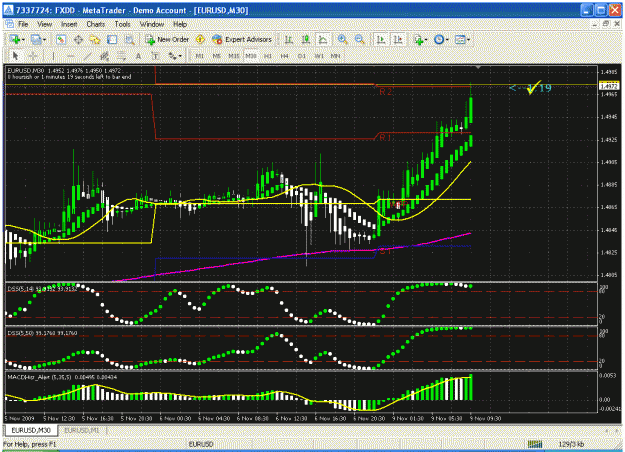Select the cursor arrow tool

[16, 56]
